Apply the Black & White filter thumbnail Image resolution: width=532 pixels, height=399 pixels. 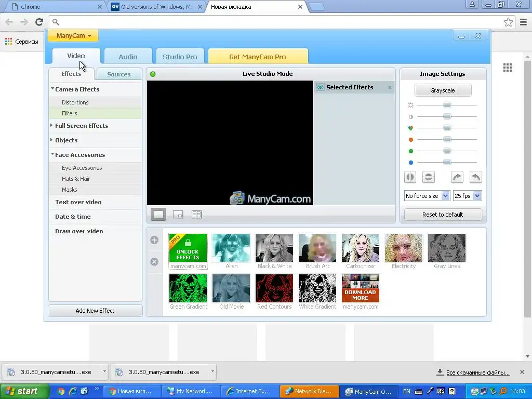(x=274, y=248)
